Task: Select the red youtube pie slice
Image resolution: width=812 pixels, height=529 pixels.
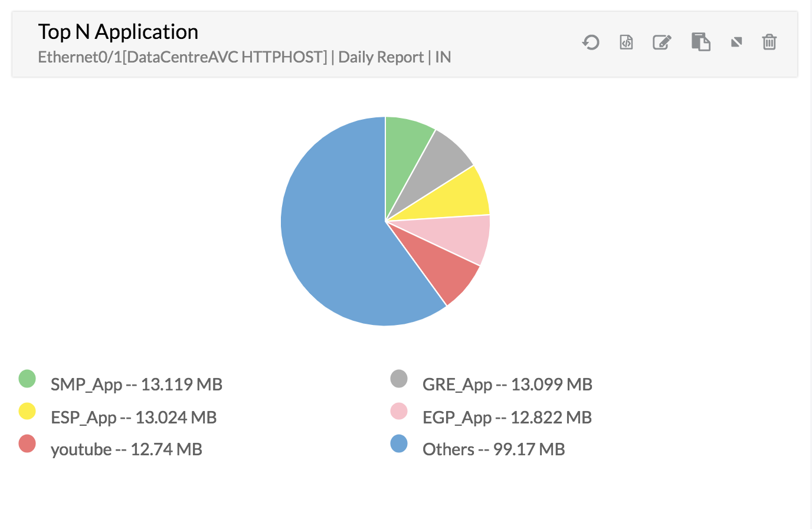Action: pyautogui.click(x=441, y=272)
